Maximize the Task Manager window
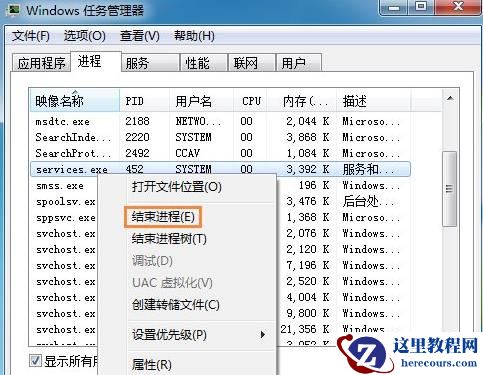483x375 pixels. click(421, 7)
